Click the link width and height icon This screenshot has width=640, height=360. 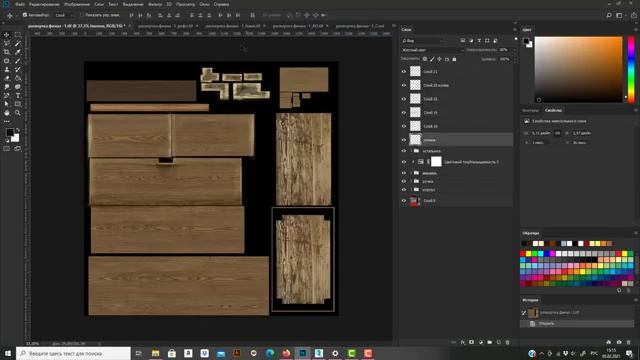click(x=557, y=133)
